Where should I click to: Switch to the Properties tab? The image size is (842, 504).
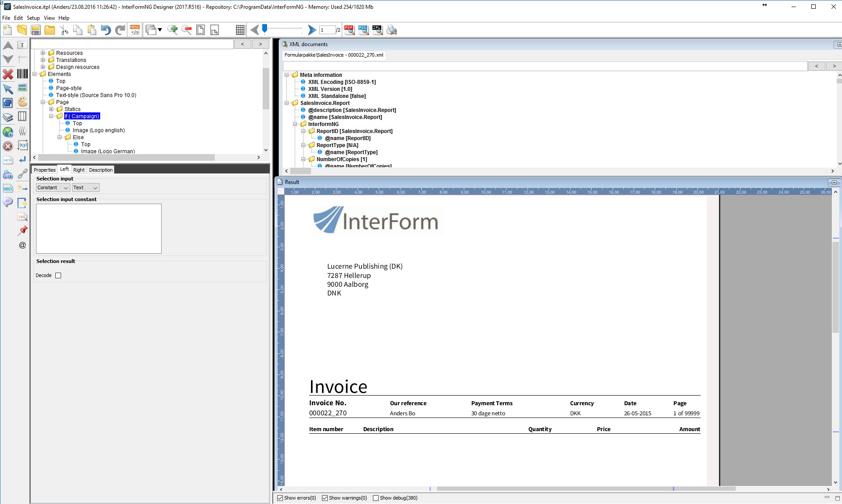45,170
